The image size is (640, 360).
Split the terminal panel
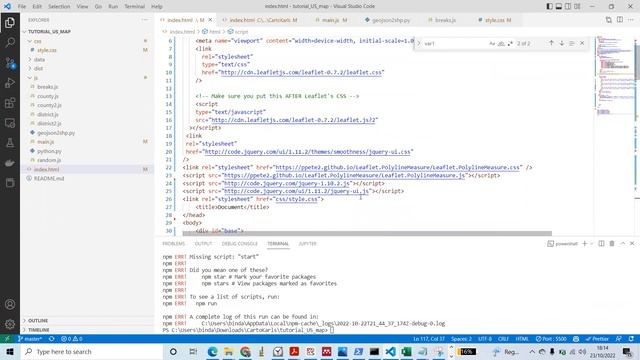click(x=601, y=244)
